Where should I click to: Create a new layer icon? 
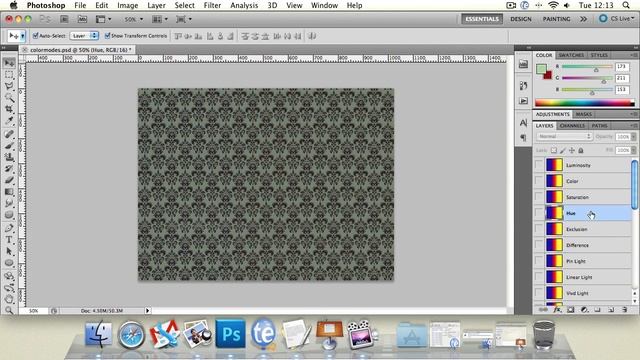click(611, 310)
